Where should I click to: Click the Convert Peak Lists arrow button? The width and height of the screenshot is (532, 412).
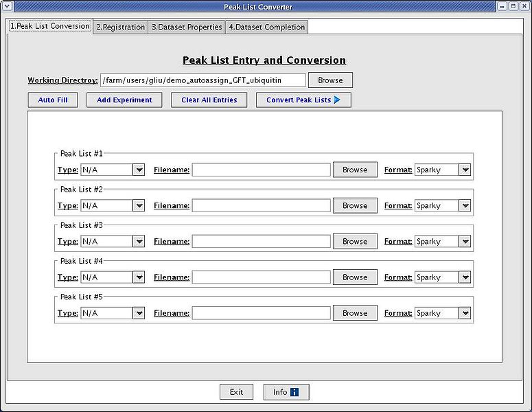point(303,100)
